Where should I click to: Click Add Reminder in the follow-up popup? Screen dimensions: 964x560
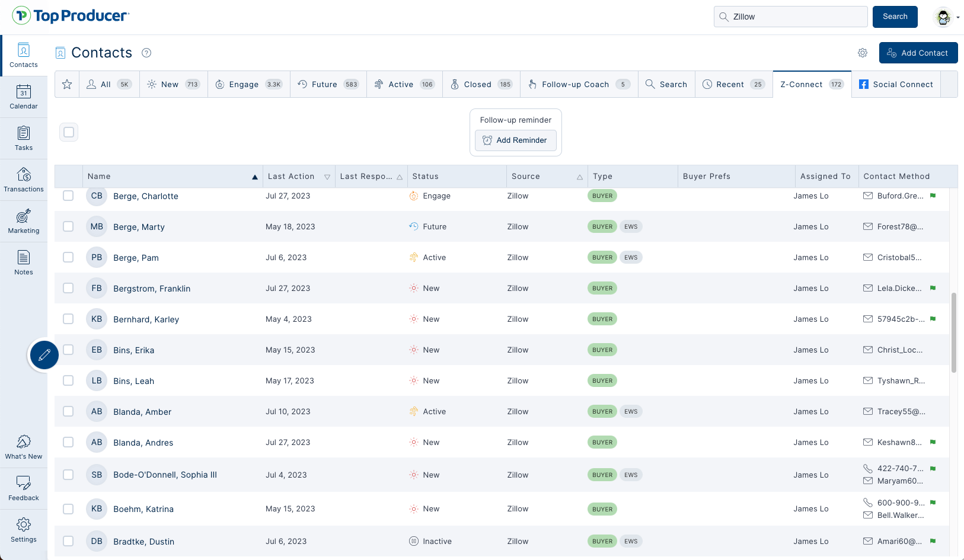pyautogui.click(x=515, y=140)
